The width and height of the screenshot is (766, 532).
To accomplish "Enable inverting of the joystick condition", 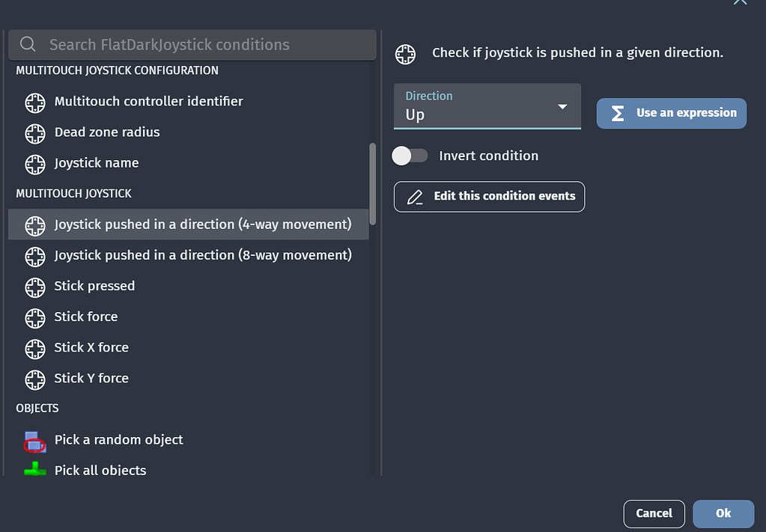I will 410,155.
